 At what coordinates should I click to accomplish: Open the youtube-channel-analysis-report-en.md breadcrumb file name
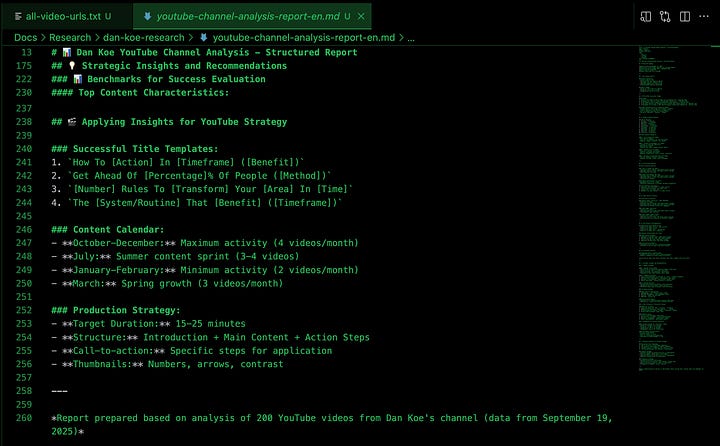(304, 38)
